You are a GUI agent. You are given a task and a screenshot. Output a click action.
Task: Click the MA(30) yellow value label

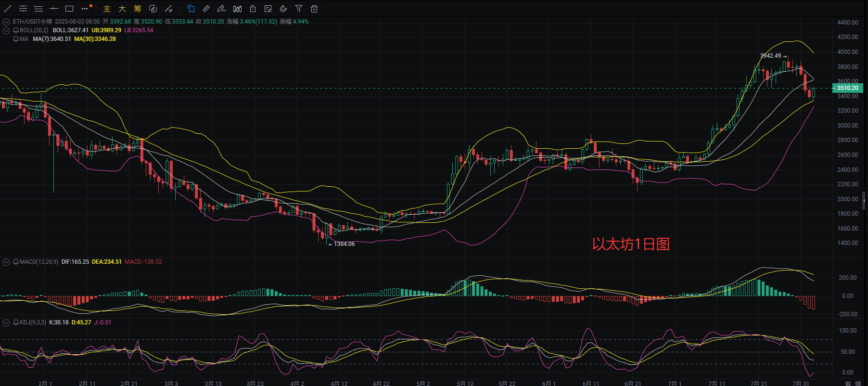(95, 39)
